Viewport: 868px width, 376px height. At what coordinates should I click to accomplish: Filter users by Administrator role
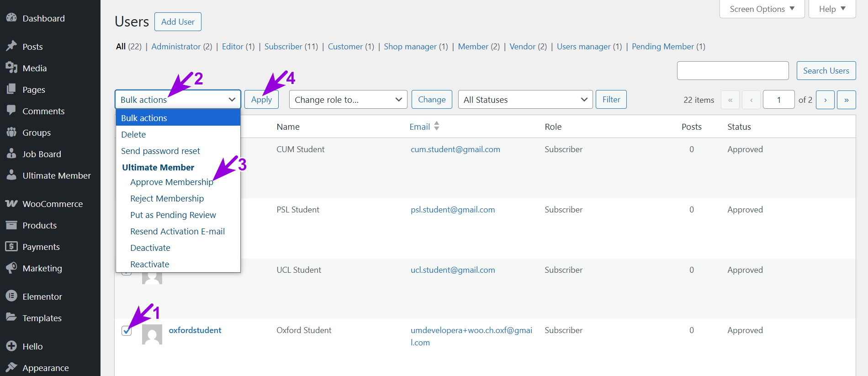click(x=176, y=46)
